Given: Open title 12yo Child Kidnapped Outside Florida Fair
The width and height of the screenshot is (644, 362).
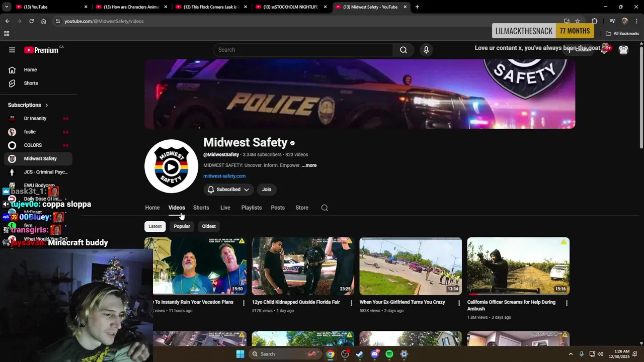Looking at the screenshot, I should click(x=296, y=302).
